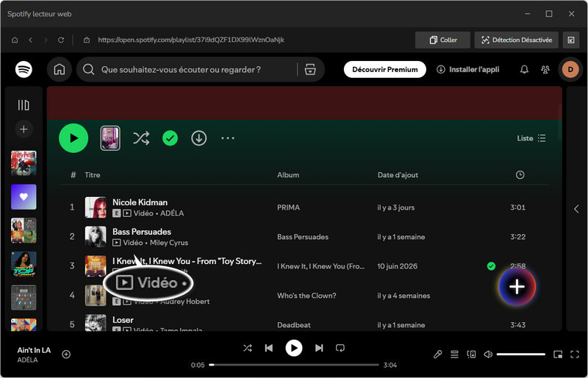Sort by Album column header
Screen dimensions: 588x378
click(288, 175)
